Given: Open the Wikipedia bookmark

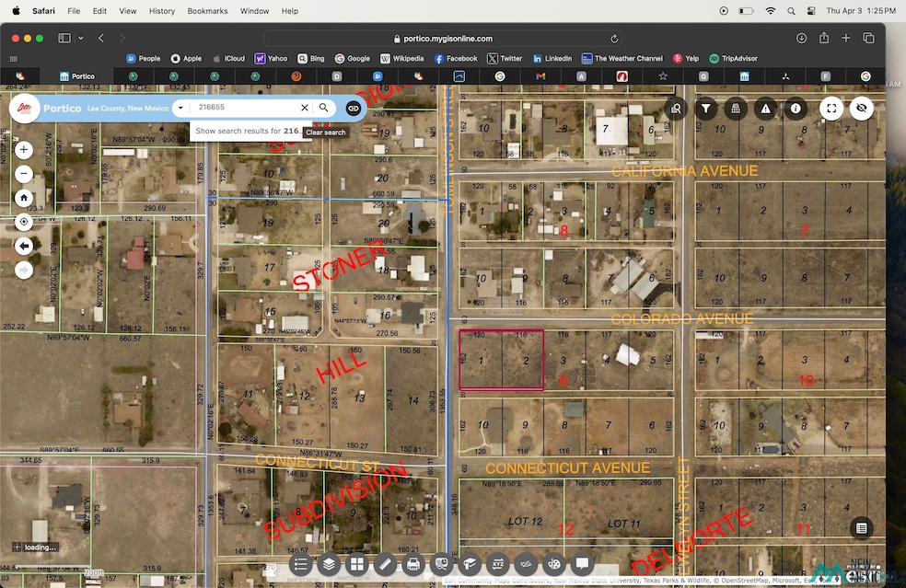Looking at the screenshot, I should [402, 58].
